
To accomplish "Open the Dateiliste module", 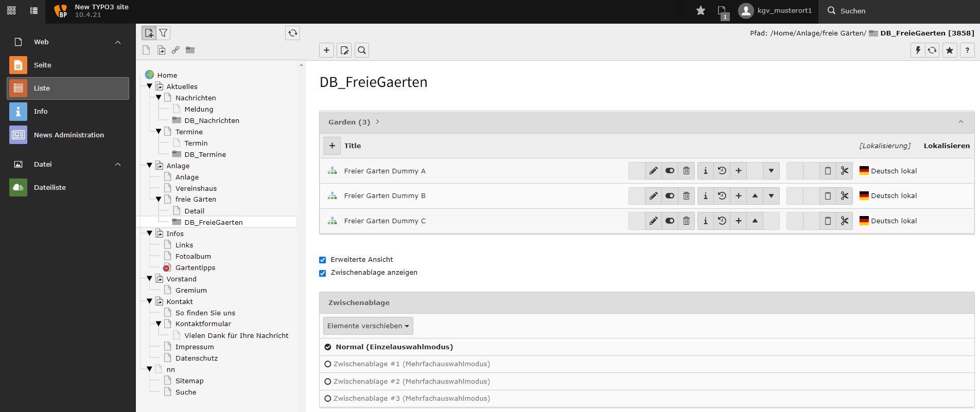I will (x=68, y=187).
